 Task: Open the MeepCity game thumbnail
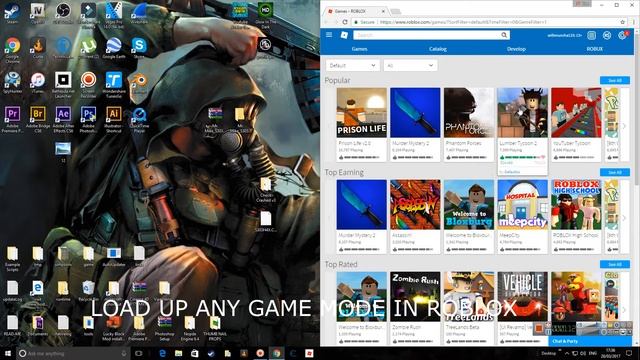[522, 204]
